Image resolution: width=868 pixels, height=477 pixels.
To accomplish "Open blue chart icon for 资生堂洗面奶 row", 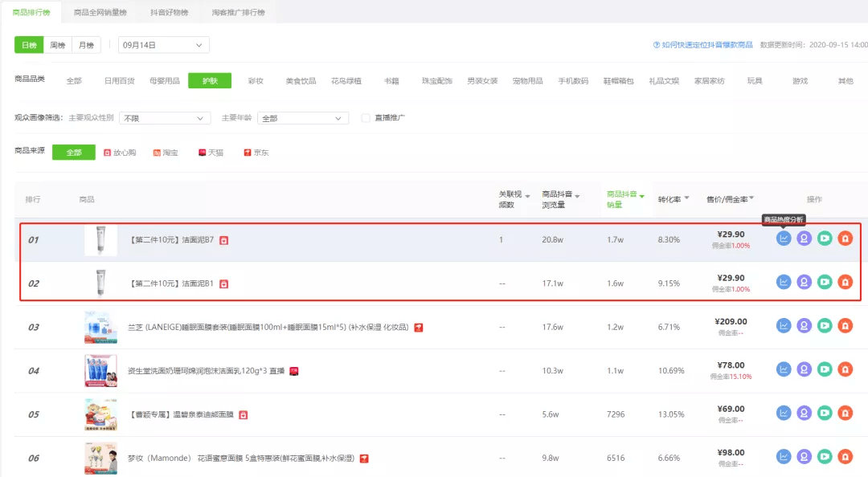I will pyautogui.click(x=784, y=369).
